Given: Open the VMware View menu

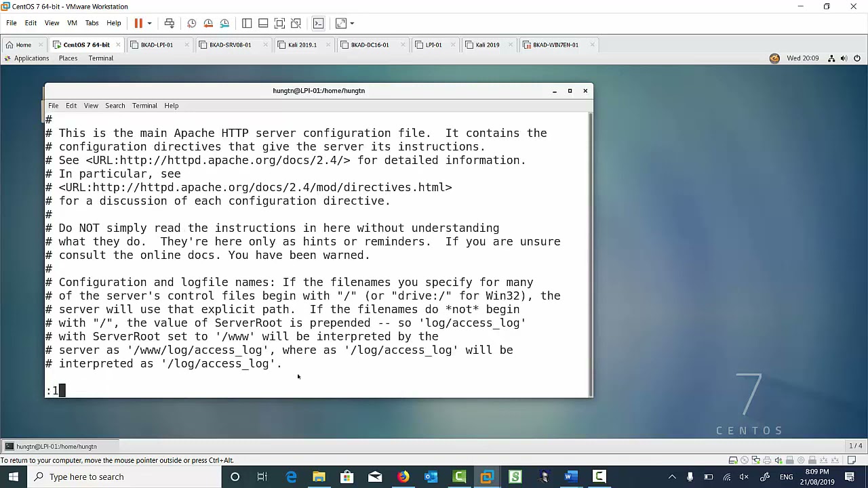Looking at the screenshot, I should click(52, 23).
